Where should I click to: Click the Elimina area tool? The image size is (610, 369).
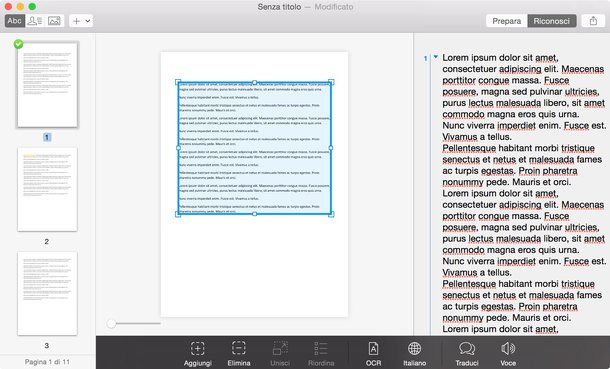pyautogui.click(x=238, y=354)
